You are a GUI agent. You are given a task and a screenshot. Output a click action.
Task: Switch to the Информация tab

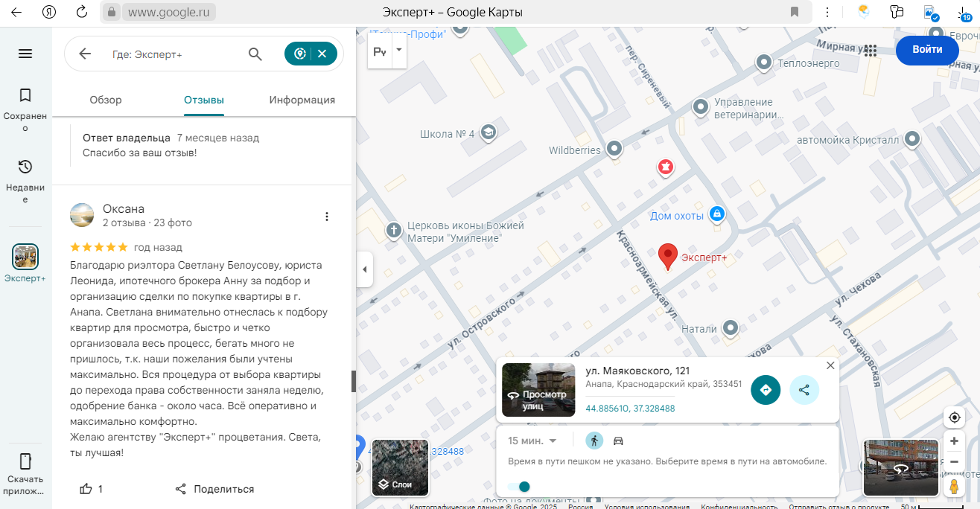(x=302, y=100)
